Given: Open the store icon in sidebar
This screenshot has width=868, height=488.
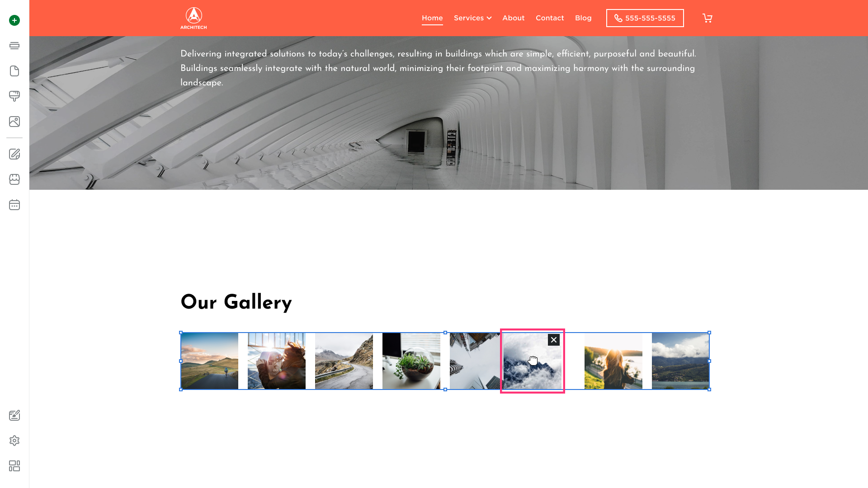Looking at the screenshot, I should tap(14, 179).
